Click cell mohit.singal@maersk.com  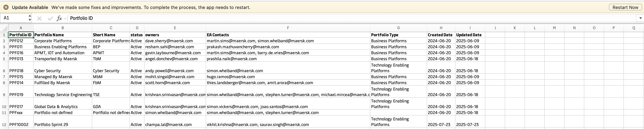point(175,77)
